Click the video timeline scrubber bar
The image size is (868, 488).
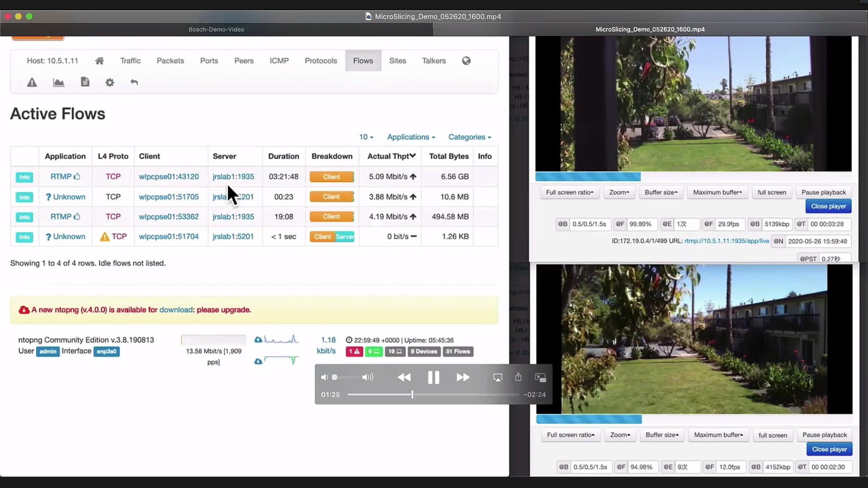click(x=433, y=395)
